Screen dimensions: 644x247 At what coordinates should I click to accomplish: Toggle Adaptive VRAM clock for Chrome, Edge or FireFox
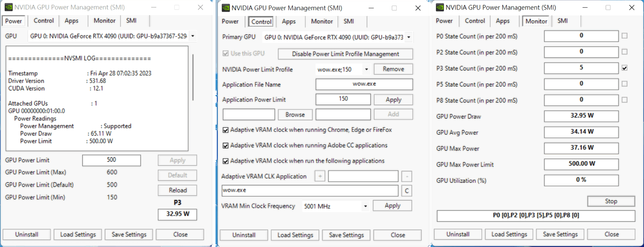(x=226, y=130)
